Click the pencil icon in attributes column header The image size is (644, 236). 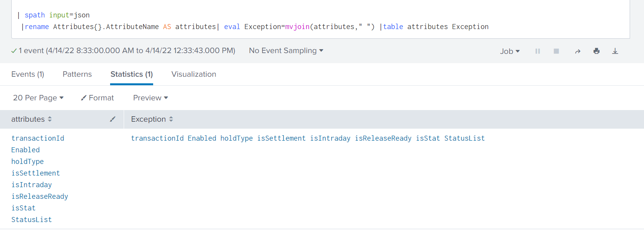point(112,119)
